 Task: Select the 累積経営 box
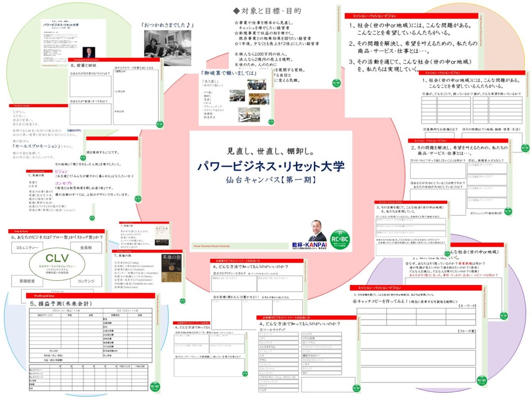point(27,281)
